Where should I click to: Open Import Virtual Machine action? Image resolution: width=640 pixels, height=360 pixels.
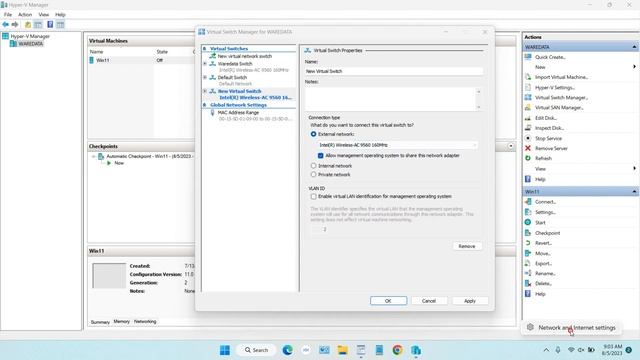pos(561,77)
